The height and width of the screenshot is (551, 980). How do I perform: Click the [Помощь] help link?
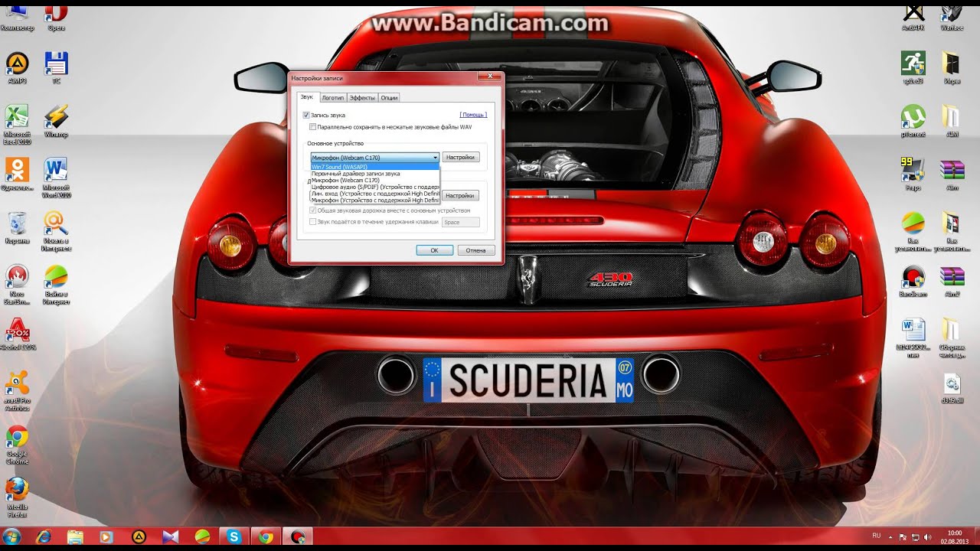473,115
